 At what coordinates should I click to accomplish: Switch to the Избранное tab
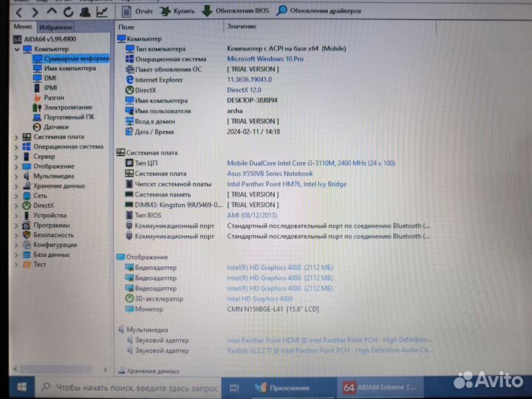click(55, 27)
